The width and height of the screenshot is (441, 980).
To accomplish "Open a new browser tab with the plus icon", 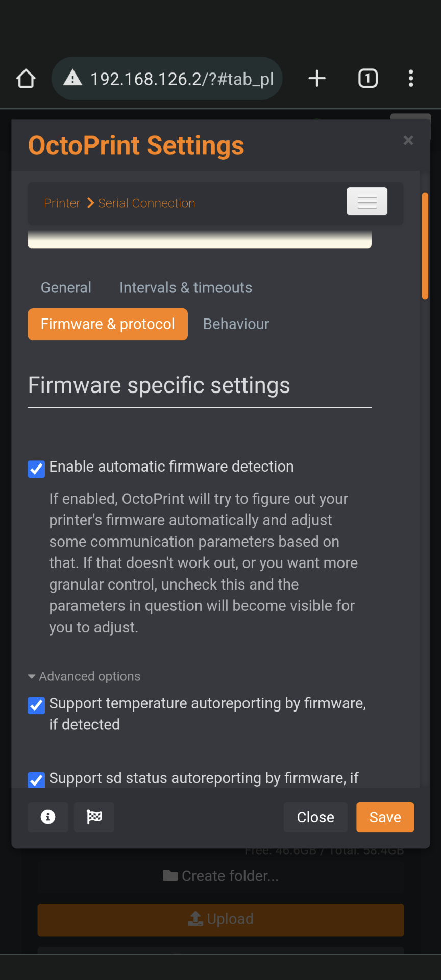I will 316,78.
